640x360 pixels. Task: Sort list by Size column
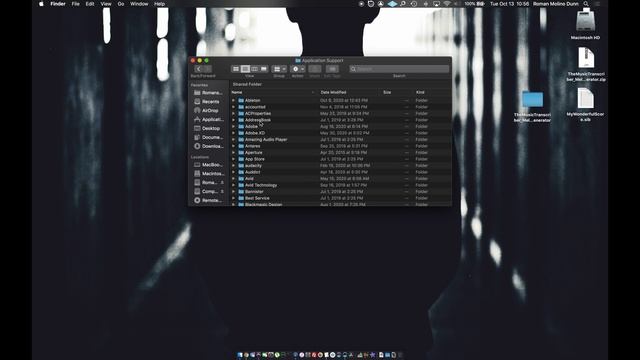396,92
